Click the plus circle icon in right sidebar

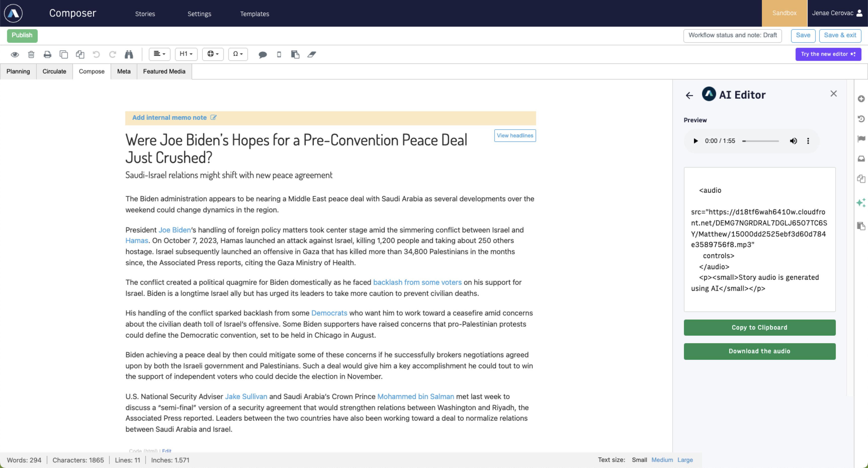pyautogui.click(x=861, y=99)
